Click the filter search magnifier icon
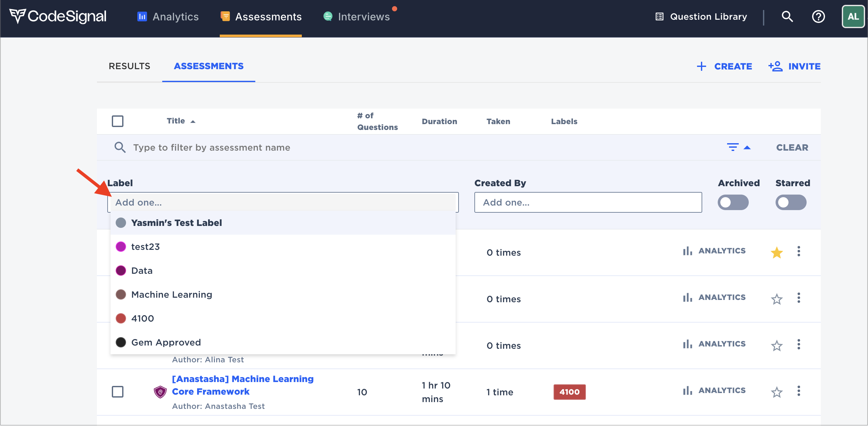 (120, 147)
